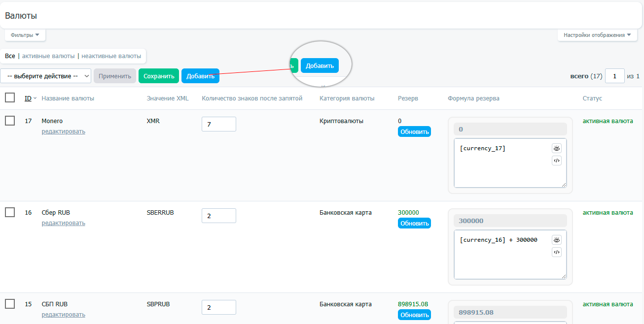
Task: Mark the СБП RUB row checkbox
Action: pyautogui.click(x=10, y=304)
